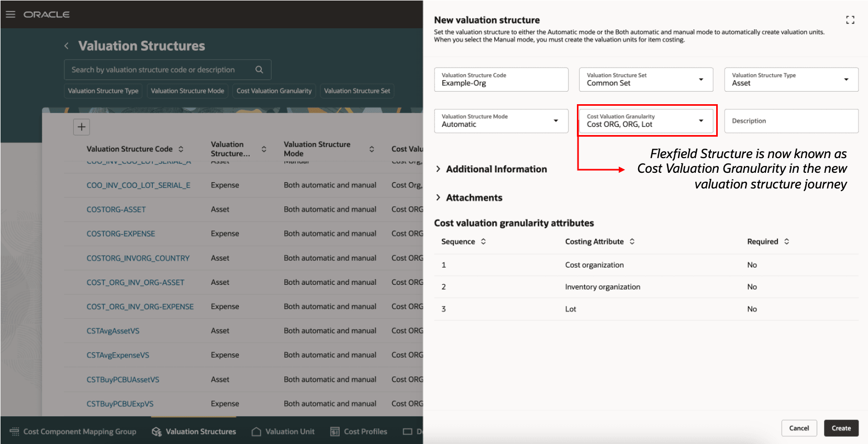Open the Valuation Structure Mode dropdown
Viewport: 868px width, 444px height.
[556, 121]
